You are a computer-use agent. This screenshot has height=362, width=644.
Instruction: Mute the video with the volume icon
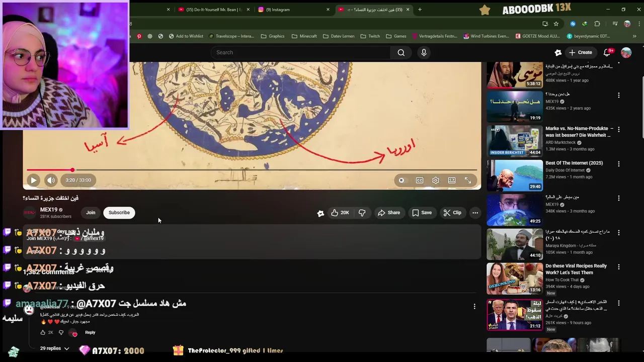51,180
